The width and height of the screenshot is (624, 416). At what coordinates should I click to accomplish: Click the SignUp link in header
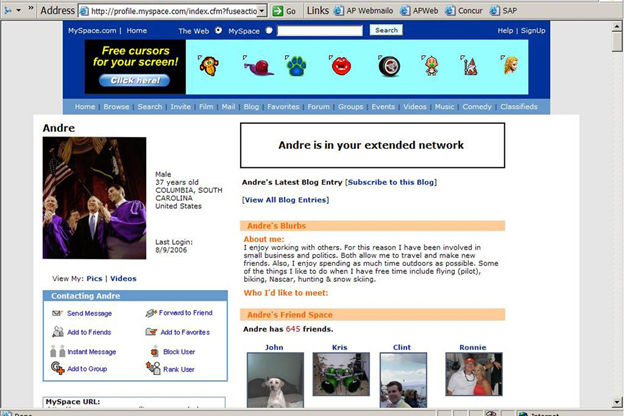pyautogui.click(x=533, y=31)
